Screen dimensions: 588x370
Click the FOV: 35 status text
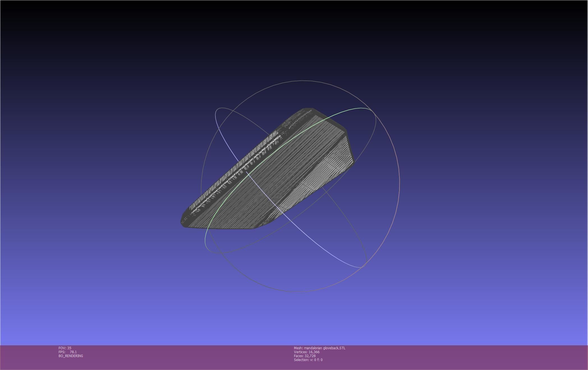click(65, 348)
